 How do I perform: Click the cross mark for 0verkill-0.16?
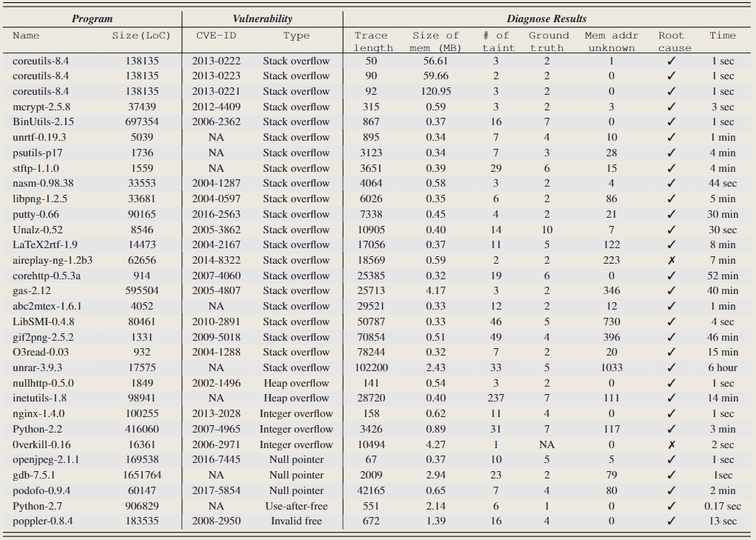tap(671, 444)
